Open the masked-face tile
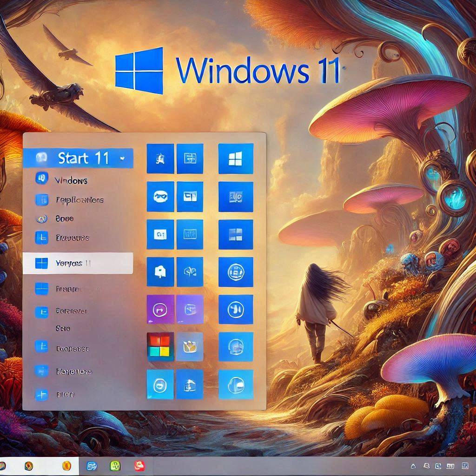The height and width of the screenshot is (476, 476). coord(160,197)
